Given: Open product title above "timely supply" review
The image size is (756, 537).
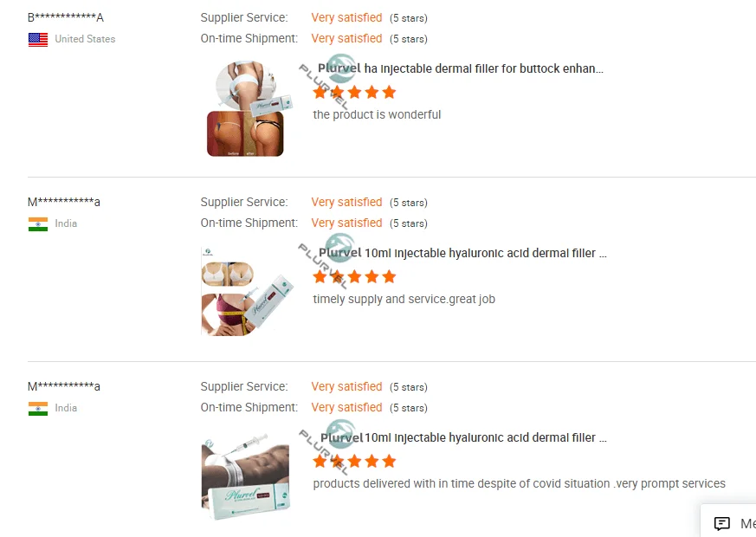Looking at the screenshot, I should pos(462,253).
